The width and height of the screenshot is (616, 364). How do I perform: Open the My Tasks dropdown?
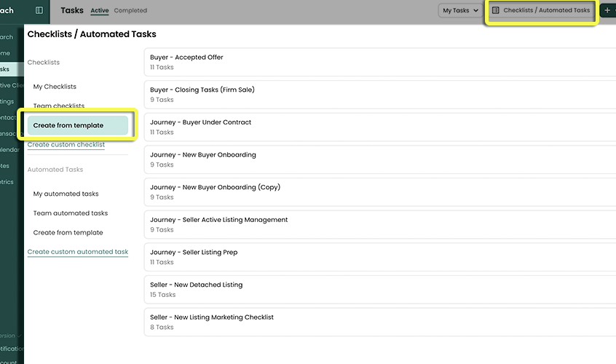point(461,11)
